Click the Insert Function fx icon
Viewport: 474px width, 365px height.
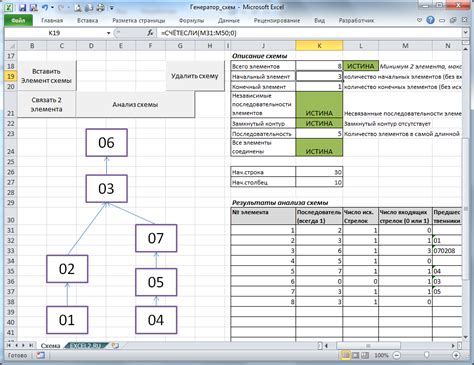pos(151,33)
